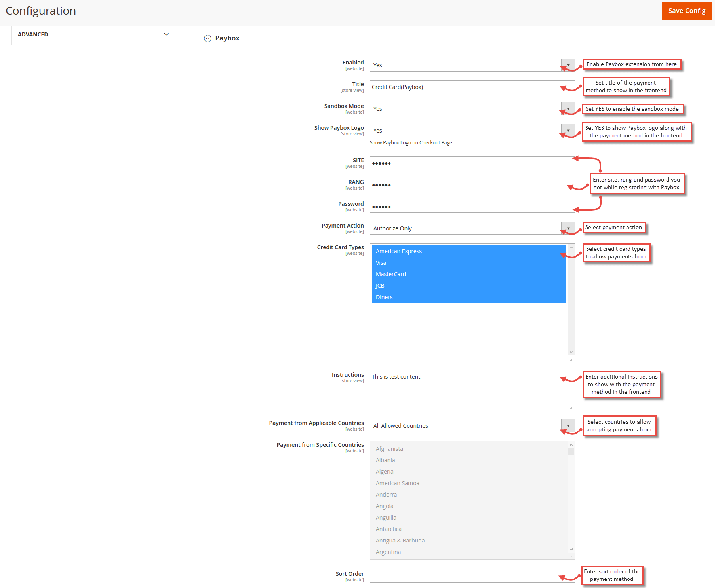Select Afghanistan in the countries list
The height and width of the screenshot is (588, 718).
[469, 449]
